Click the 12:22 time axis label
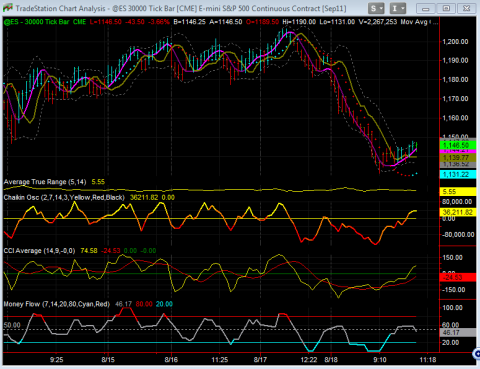 point(309,360)
